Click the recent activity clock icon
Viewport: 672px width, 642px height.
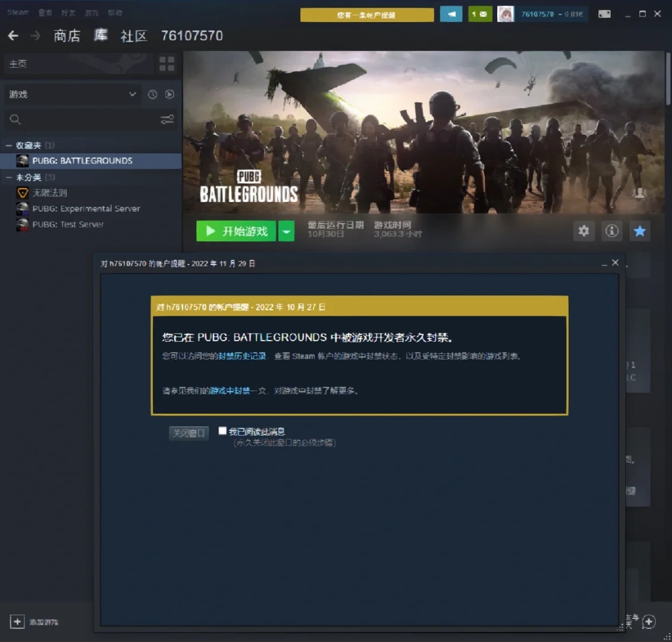pos(153,95)
